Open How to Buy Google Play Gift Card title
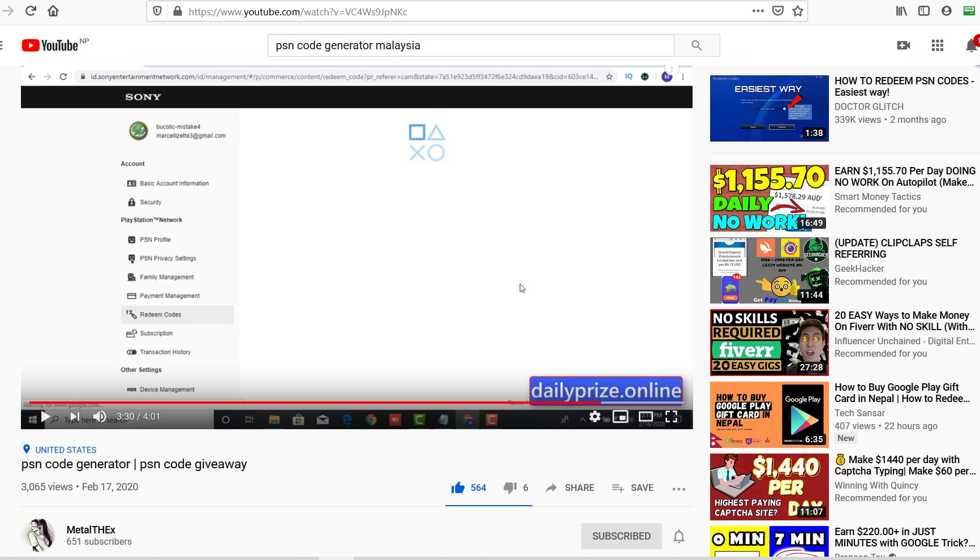 coord(902,393)
